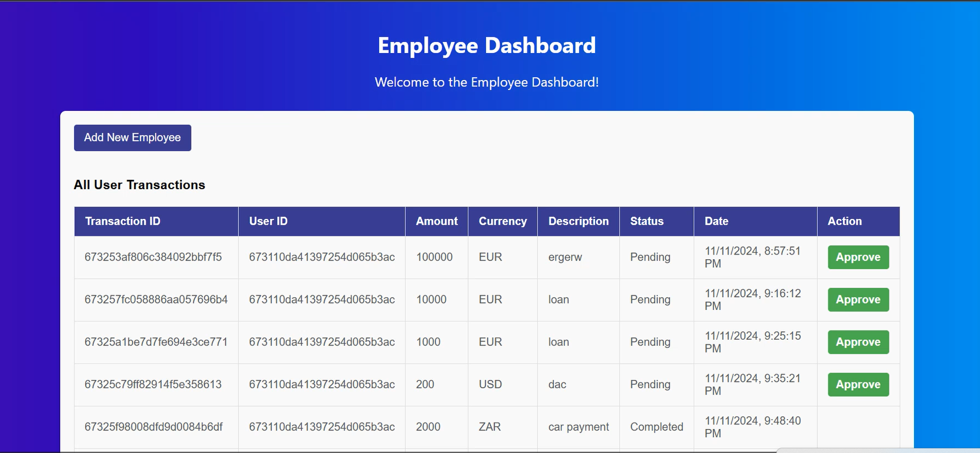This screenshot has height=453, width=980.
Task: Select the Welcome to the Employee Dashboard text
Action: pos(487,82)
